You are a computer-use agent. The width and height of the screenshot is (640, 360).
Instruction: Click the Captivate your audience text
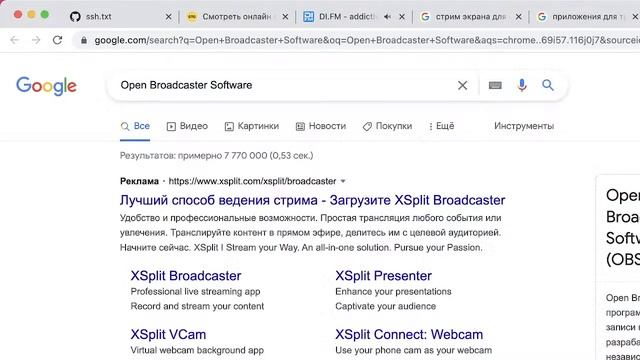385,306
